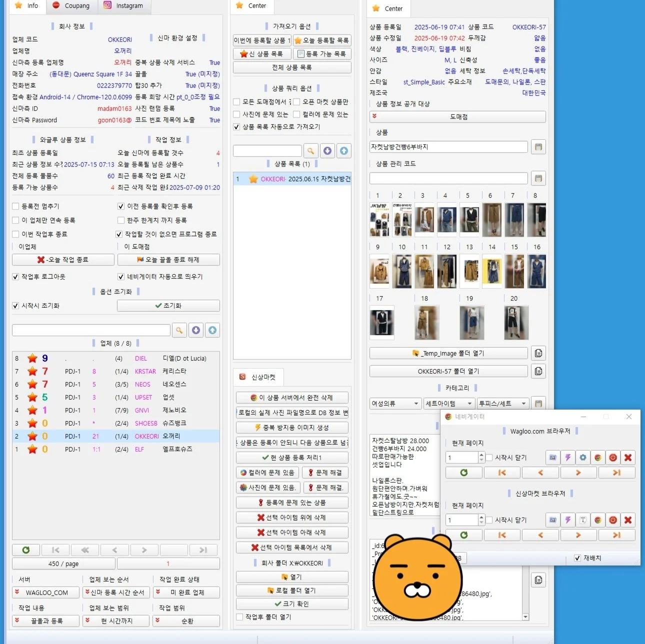The width and height of the screenshot is (645, 644).
Task: Go to first page in Wagloo browser
Action: [x=502, y=473]
